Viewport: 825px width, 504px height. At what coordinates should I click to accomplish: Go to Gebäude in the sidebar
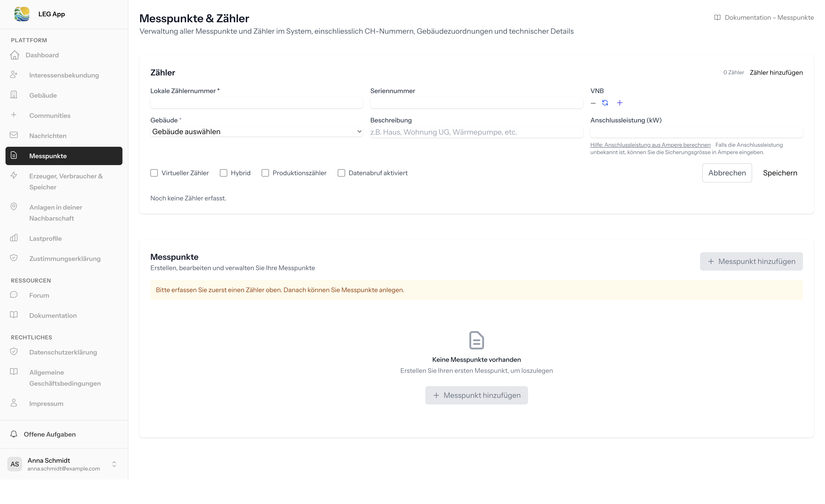[x=43, y=95]
